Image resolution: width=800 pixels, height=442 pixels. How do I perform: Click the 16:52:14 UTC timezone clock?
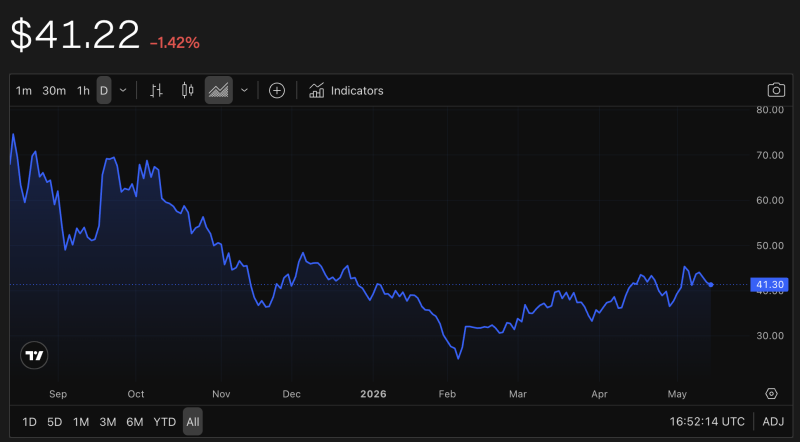[x=707, y=422]
